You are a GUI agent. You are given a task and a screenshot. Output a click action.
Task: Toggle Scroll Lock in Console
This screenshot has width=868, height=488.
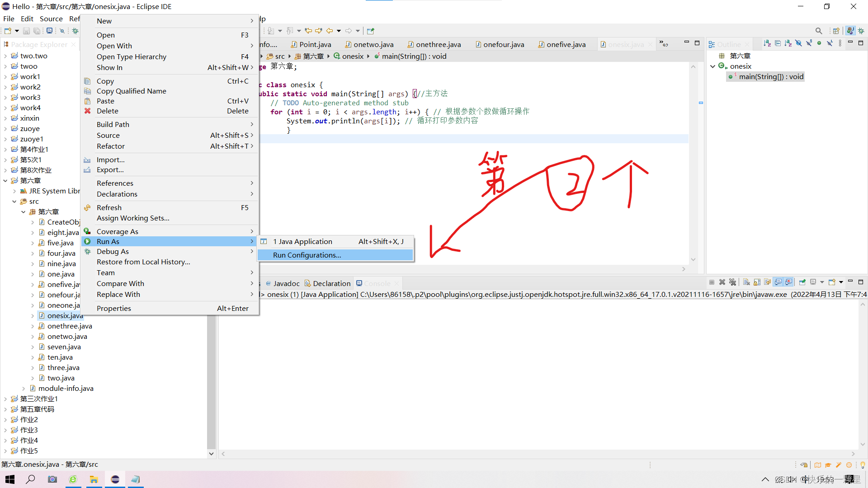(x=757, y=282)
